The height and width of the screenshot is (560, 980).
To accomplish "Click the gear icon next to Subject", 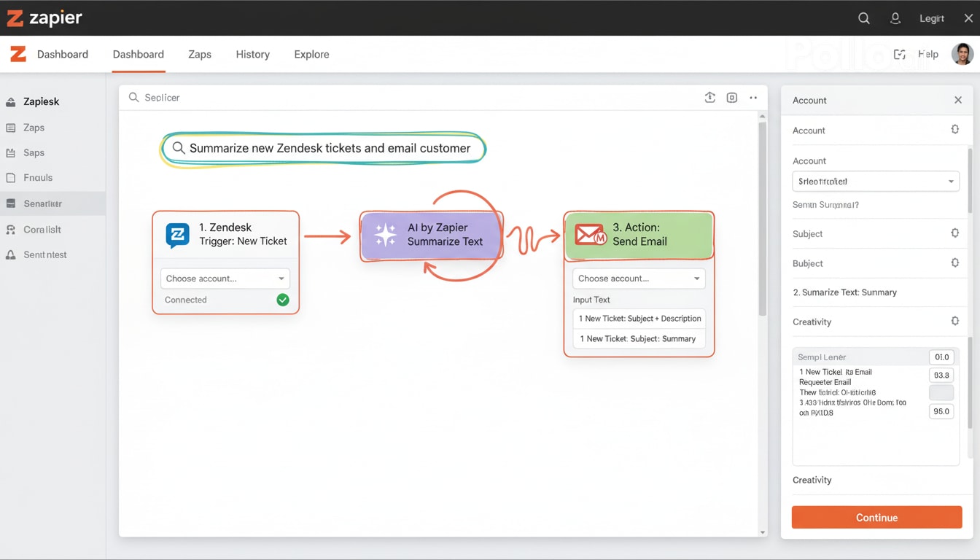I will 954,233.
